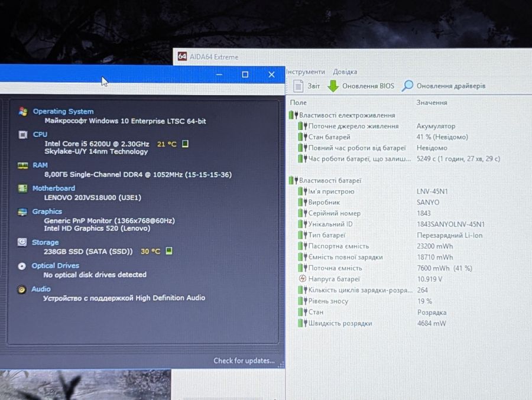The image size is (532, 400).
Task: Click the Operating System Windows flag icon
Action: pos(23,111)
